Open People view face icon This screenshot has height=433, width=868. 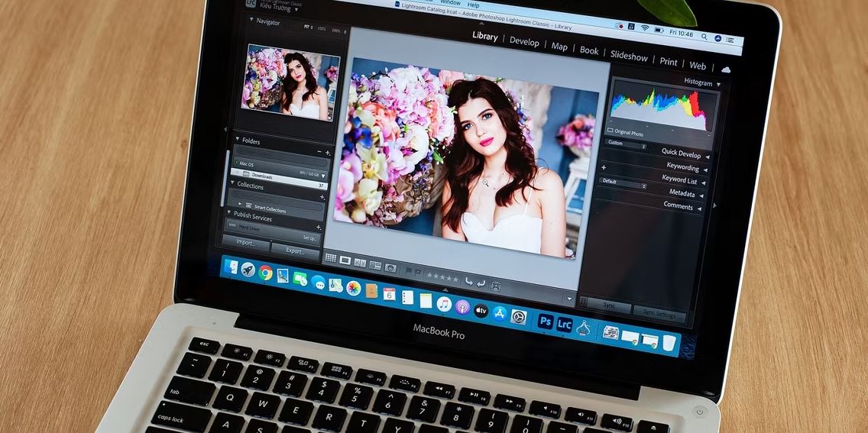(x=390, y=268)
